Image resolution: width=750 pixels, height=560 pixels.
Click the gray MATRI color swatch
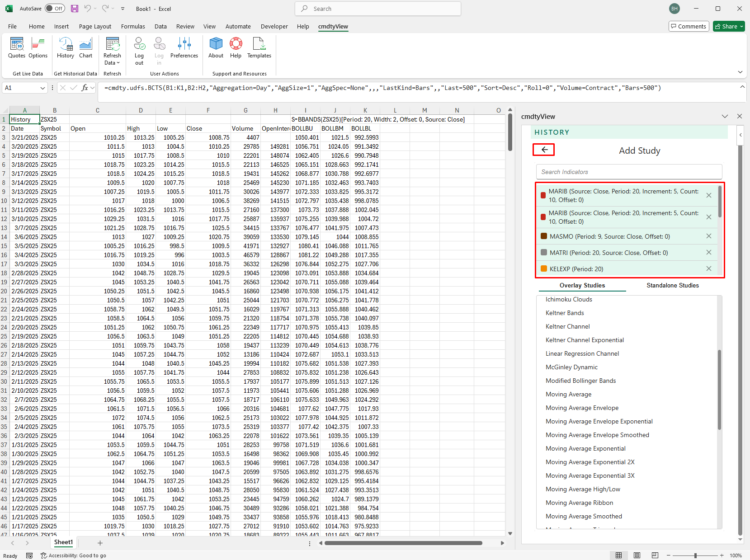544,252
